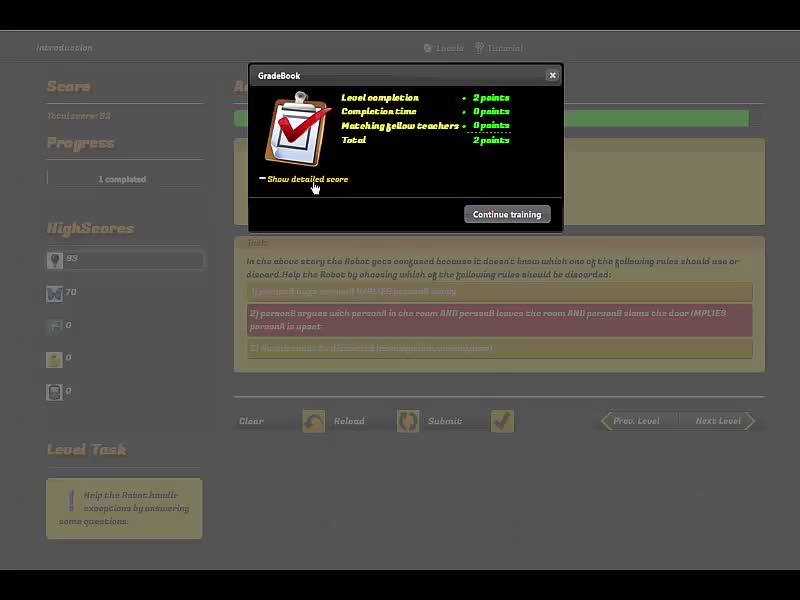
Task: Select the third rule option in the quiz
Action: (498, 348)
